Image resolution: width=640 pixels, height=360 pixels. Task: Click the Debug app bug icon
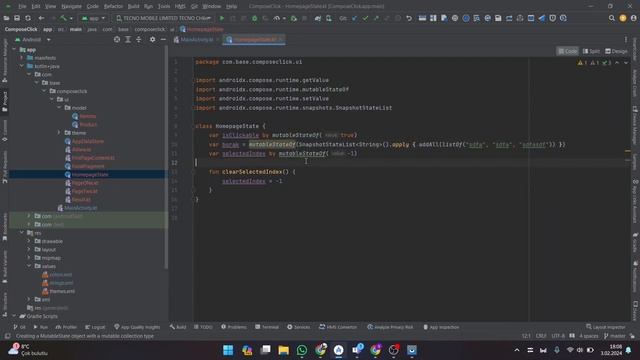tap(255, 18)
